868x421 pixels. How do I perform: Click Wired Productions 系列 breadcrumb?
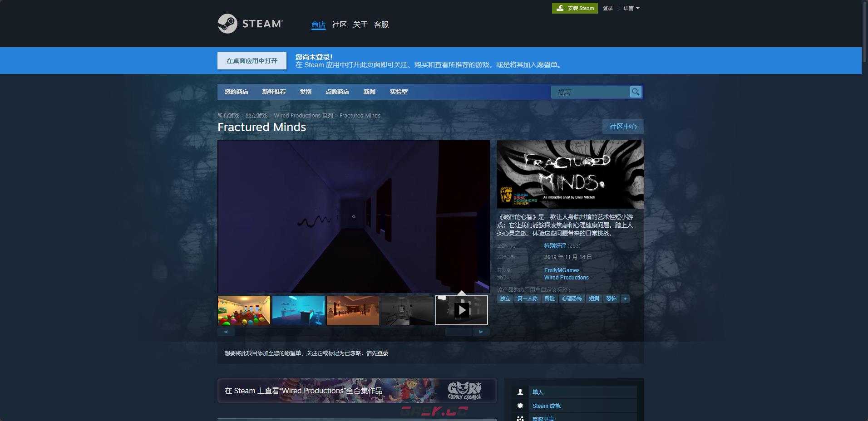[303, 116]
